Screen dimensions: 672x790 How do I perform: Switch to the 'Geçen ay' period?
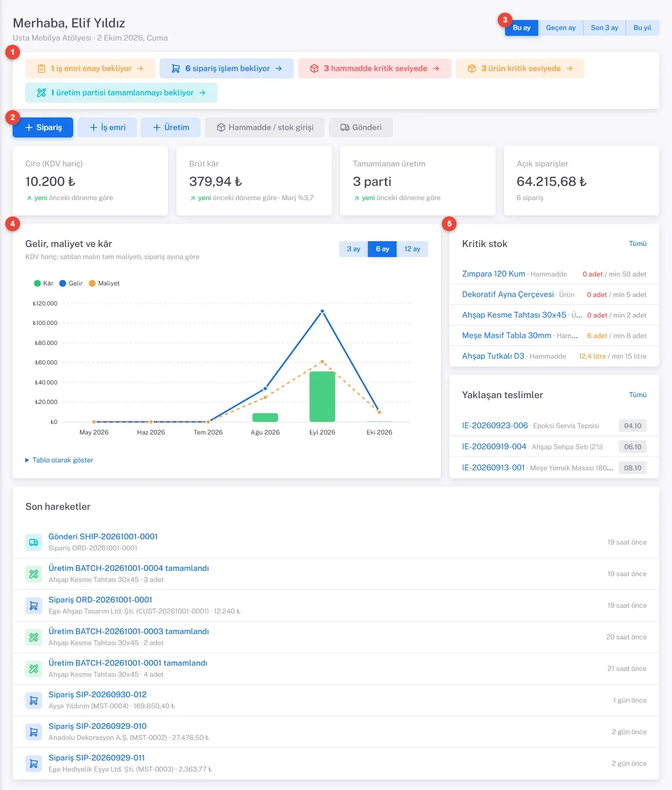[x=561, y=28]
